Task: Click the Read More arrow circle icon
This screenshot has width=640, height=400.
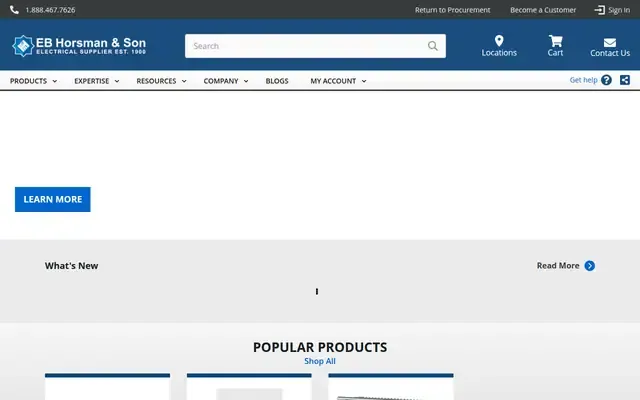Action: (589, 266)
